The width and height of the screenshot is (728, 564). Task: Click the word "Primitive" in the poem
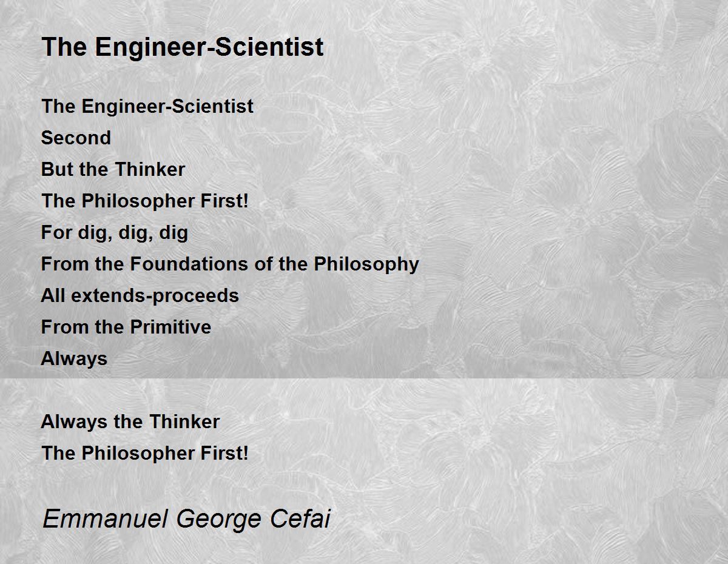(169, 327)
